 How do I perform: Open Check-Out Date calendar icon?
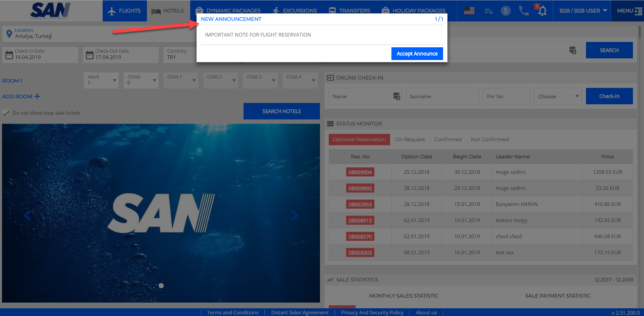coord(90,55)
